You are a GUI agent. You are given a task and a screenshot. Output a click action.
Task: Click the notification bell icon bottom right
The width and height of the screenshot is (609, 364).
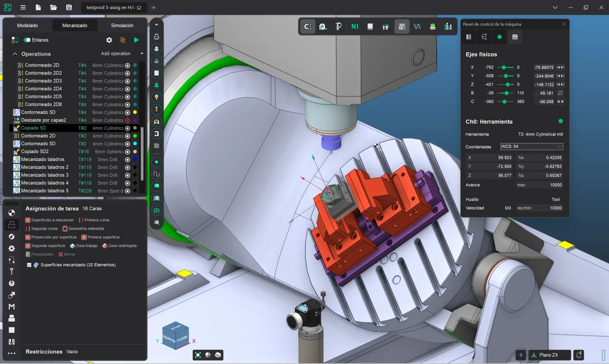point(579,355)
